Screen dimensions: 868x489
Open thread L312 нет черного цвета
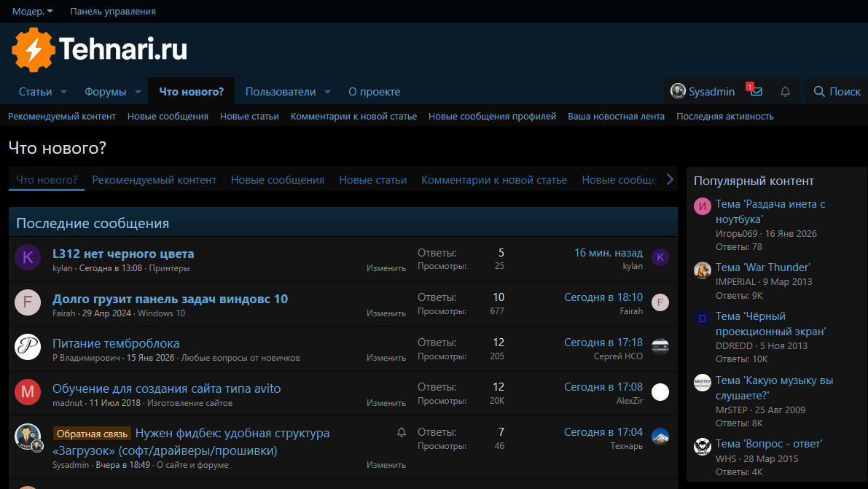click(x=123, y=254)
